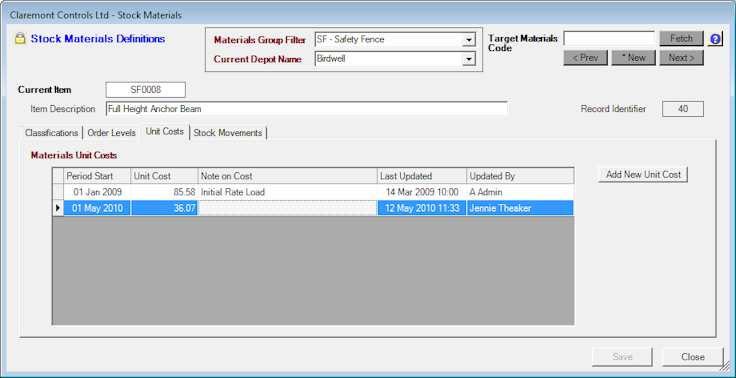Open the Materials Group Filter dropdown

[x=468, y=40]
